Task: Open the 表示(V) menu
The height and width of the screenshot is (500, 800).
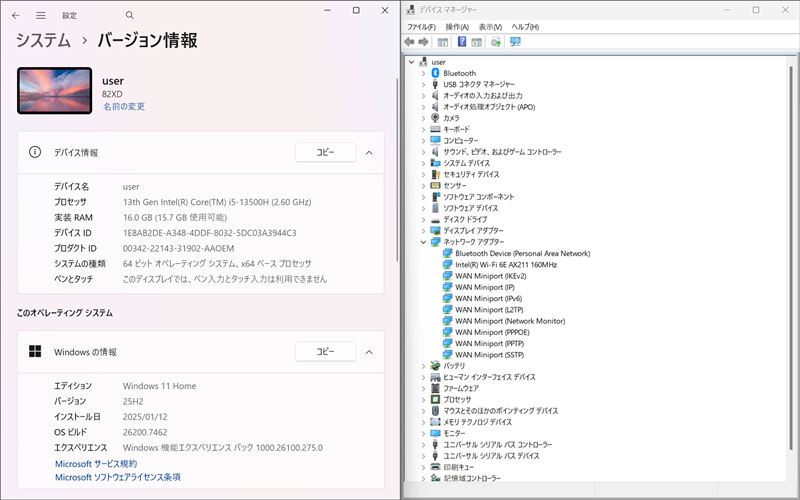Action: pos(490,26)
